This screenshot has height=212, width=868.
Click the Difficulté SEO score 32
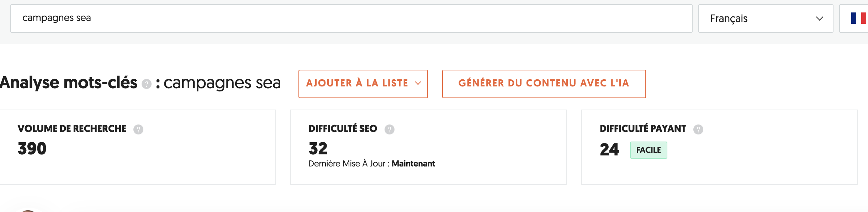coord(318,149)
